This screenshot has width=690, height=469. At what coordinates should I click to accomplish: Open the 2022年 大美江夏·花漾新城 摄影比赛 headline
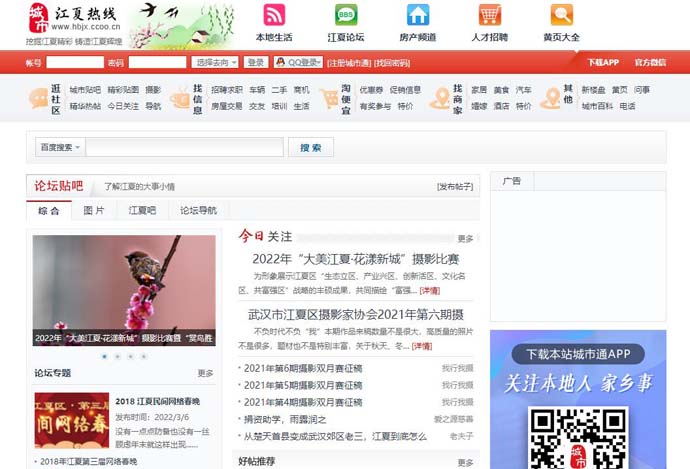point(356,259)
